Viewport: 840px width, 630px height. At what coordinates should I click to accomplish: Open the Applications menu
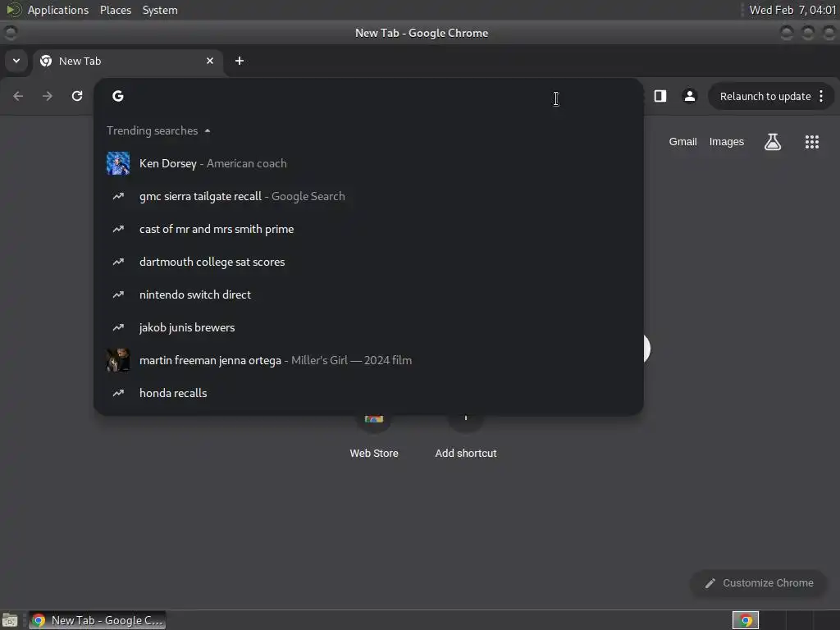tap(58, 10)
